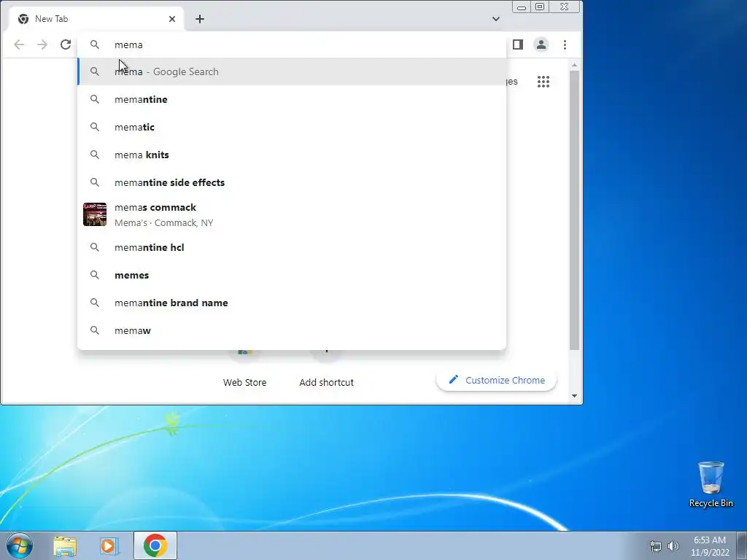
Task: Open the side panel icon
Action: [518, 44]
